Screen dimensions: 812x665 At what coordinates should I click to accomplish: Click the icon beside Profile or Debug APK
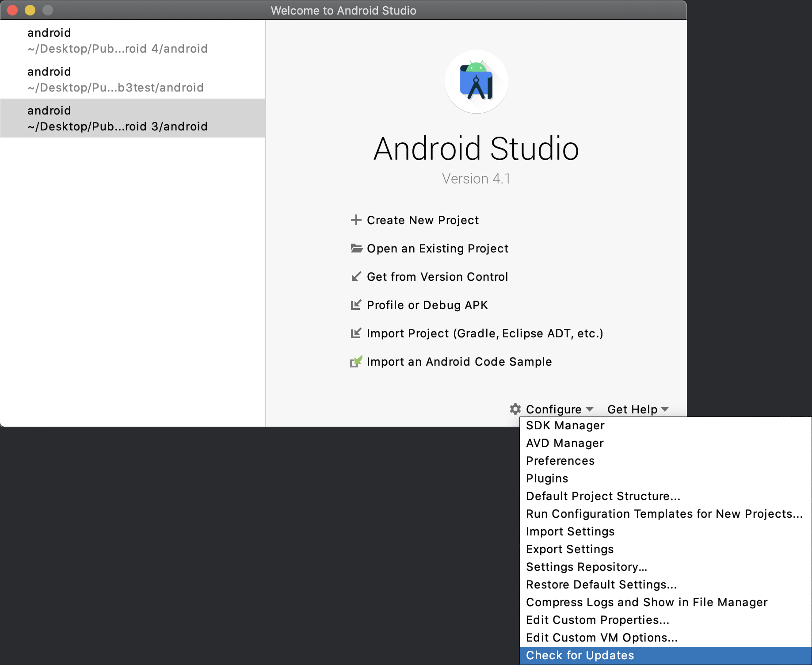(356, 305)
